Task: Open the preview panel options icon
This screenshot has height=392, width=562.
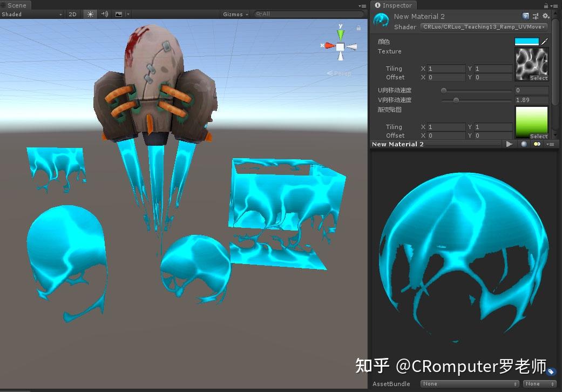Action: [550, 144]
